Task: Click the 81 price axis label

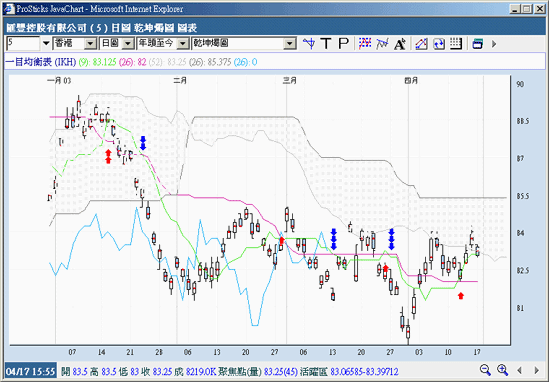Action: [520, 308]
